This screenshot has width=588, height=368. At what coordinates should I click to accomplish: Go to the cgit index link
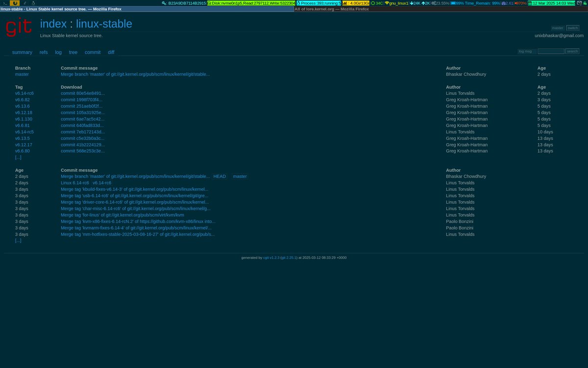53,24
